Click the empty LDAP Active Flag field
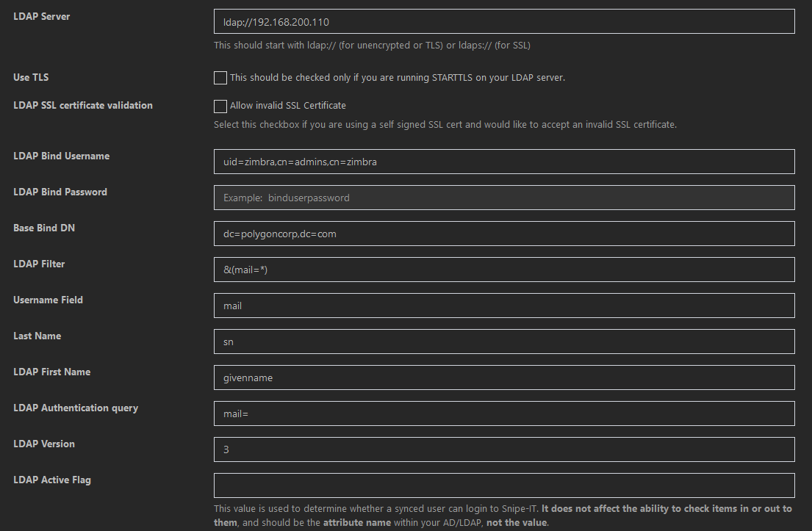The image size is (812, 531). point(503,485)
